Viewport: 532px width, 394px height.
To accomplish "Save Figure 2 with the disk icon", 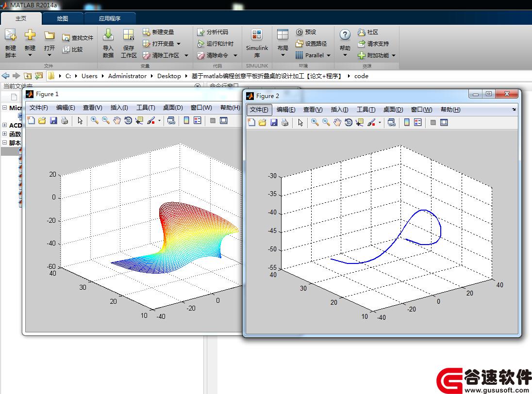I will 274,122.
